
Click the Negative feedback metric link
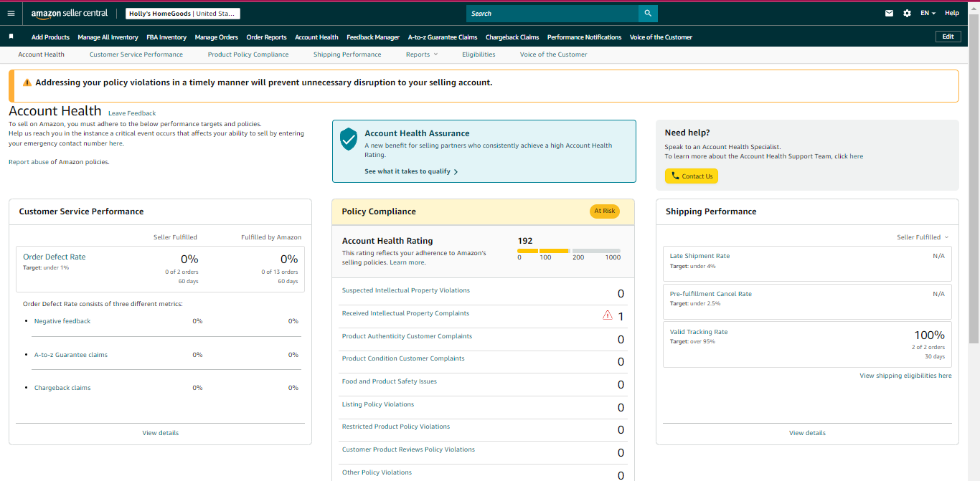pos(62,321)
